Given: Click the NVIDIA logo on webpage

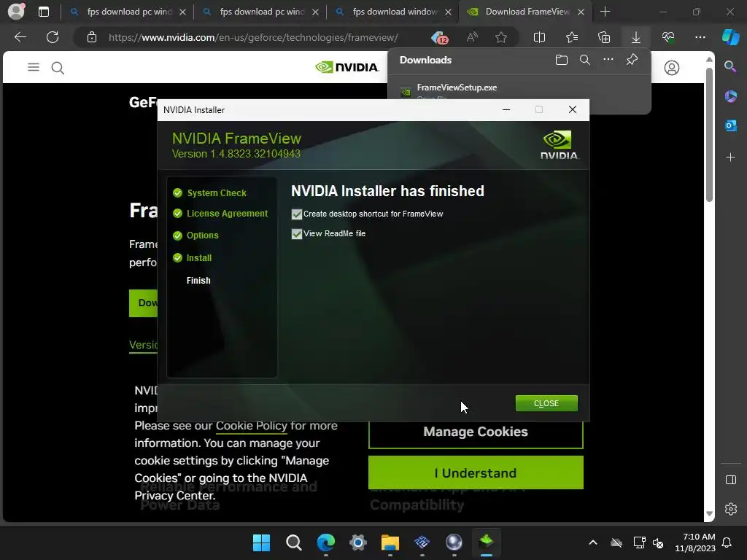Looking at the screenshot, I should (347, 67).
